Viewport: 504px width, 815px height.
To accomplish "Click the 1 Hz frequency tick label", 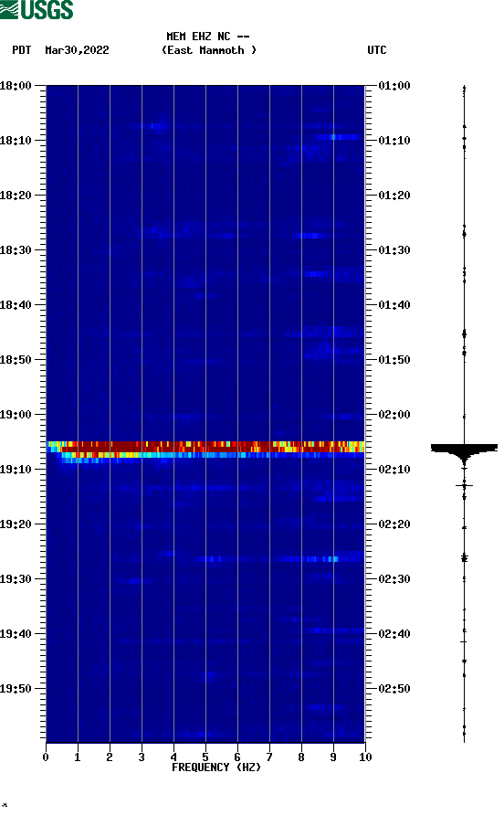I will pos(78,757).
